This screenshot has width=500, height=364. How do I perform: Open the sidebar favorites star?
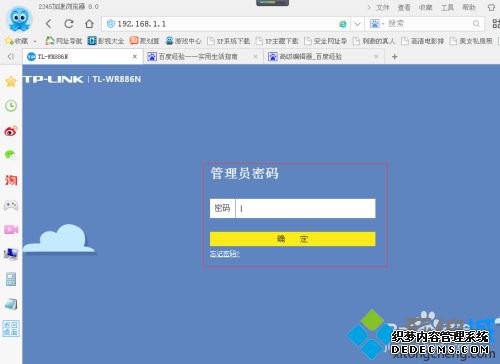click(11, 81)
